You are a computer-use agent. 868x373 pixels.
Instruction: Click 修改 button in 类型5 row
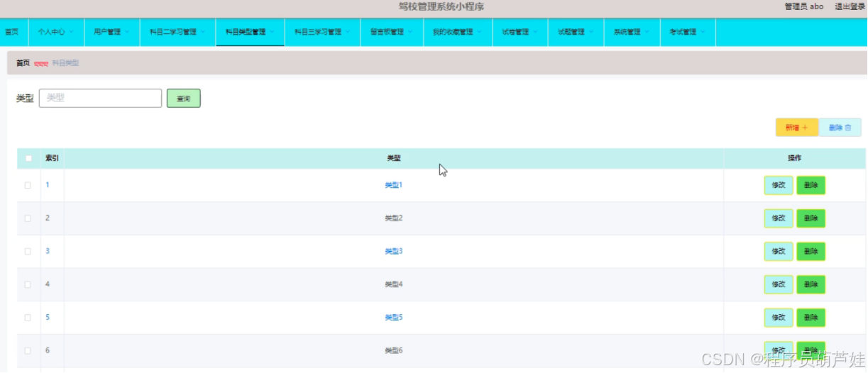(779, 318)
